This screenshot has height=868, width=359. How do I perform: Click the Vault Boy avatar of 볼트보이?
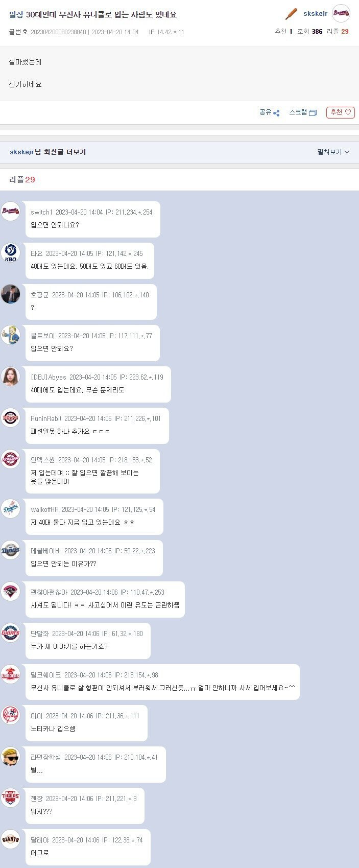point(10,335)
